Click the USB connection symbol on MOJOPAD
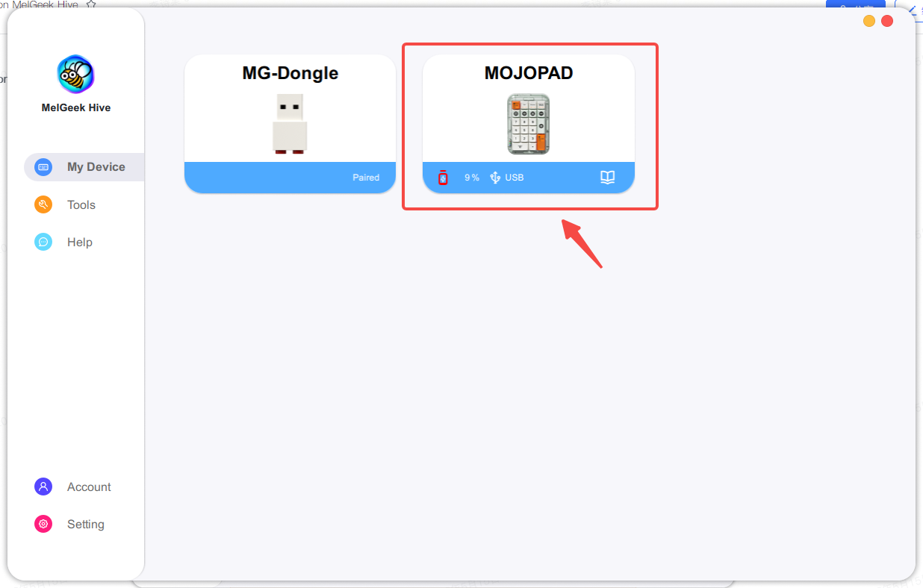 494,178
